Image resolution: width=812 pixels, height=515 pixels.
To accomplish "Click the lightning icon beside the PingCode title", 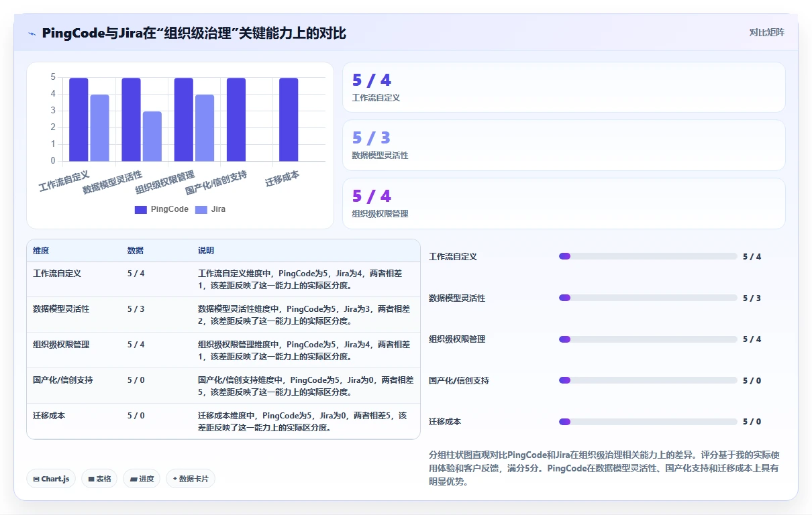I will point(32,33).
